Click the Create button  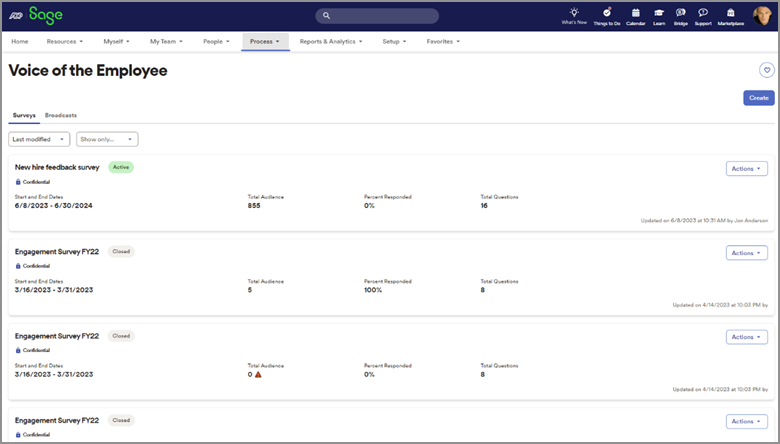coord(758,98)
